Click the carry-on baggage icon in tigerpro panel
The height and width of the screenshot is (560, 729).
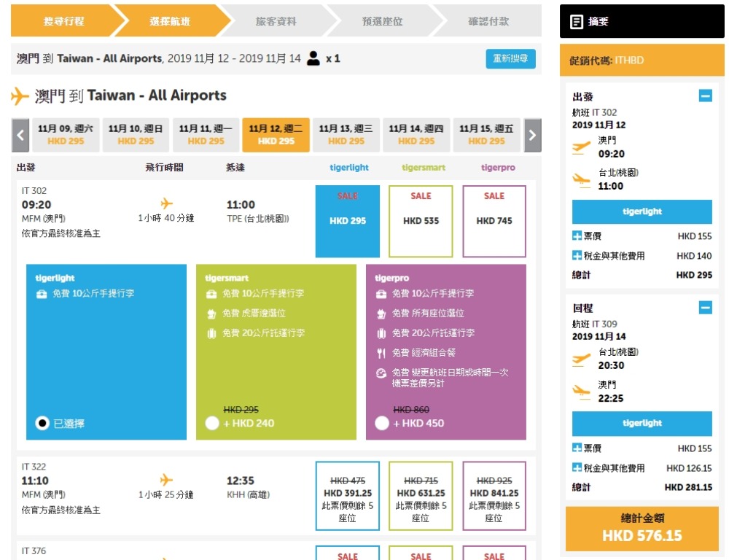[x=381, y=294]
